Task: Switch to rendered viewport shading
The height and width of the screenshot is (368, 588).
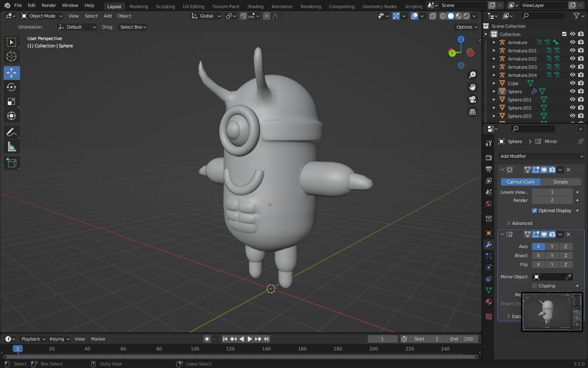Action: point(466,16)
